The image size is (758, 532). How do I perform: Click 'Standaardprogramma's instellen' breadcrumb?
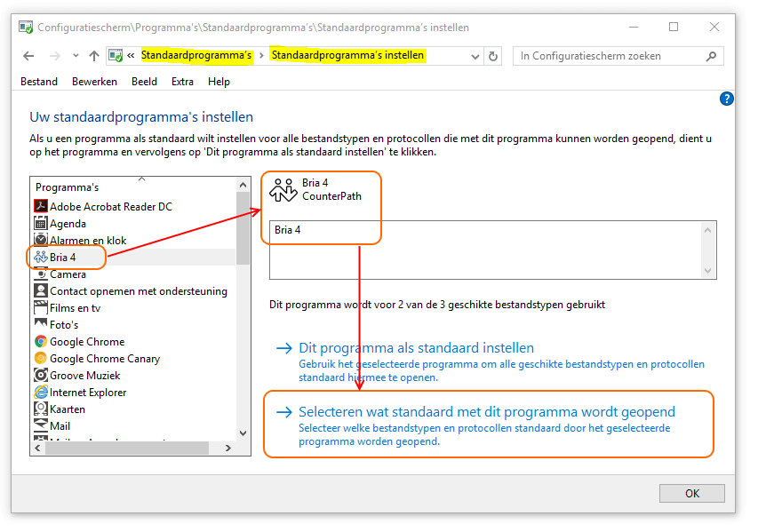[347, 56]
